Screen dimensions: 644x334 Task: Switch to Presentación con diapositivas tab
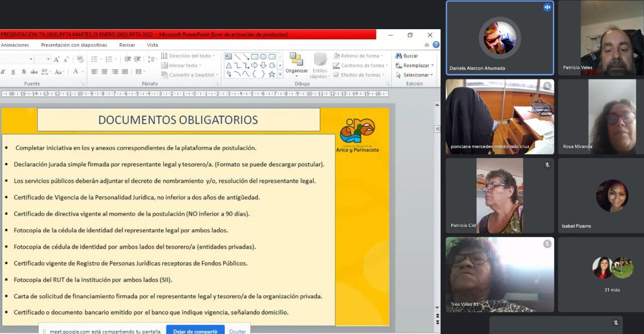74,45
